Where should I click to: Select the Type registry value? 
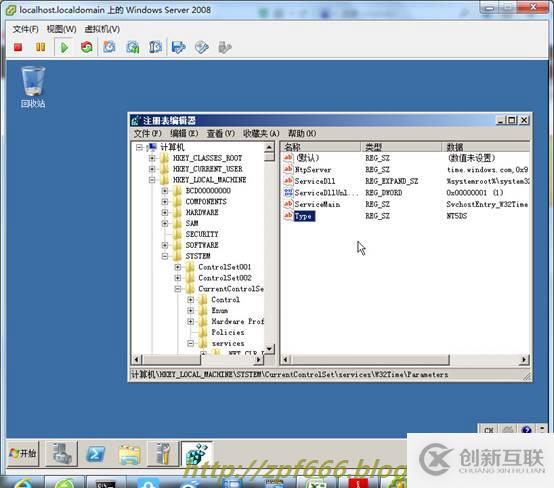click(303, 216)
